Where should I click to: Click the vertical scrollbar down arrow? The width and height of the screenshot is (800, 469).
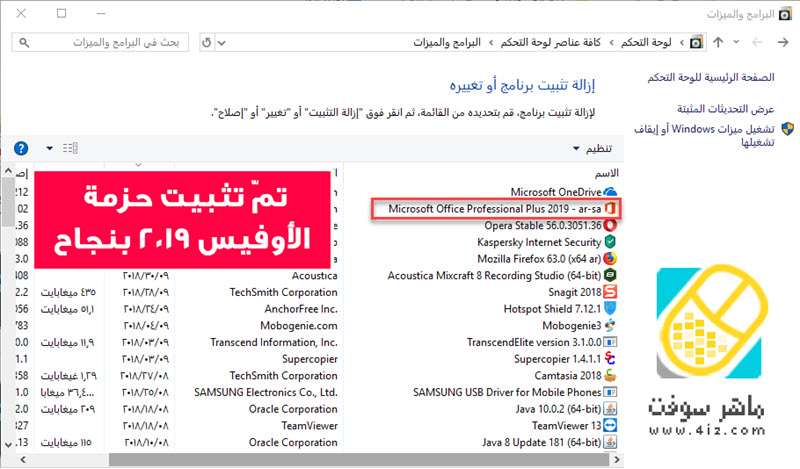point(8,445)
